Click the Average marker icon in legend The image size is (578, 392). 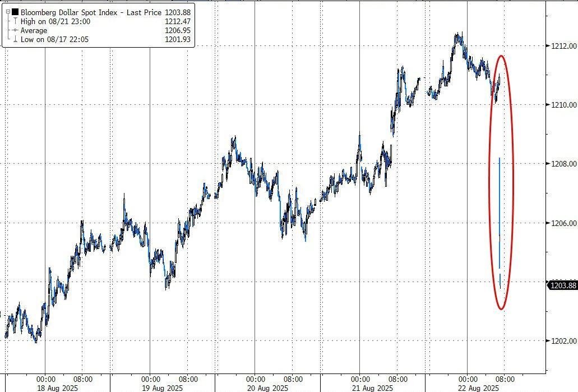tap(15, 30)
